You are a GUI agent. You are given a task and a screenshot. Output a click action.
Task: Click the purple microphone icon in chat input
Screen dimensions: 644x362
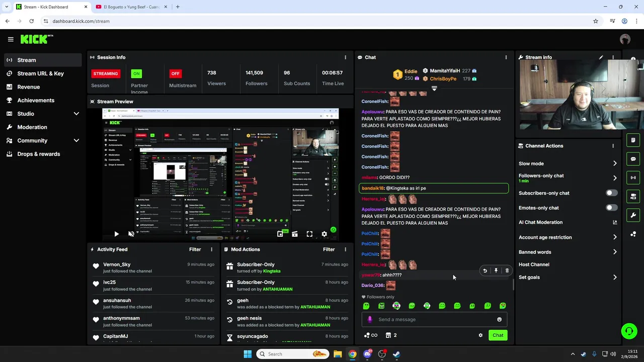[x=370, y=319]
